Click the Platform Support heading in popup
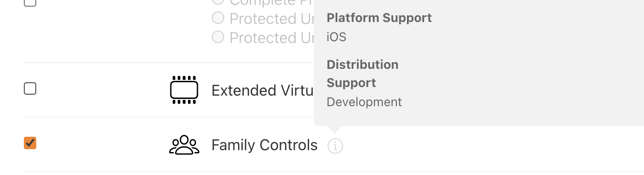644x175 pixels. point(379,18)
